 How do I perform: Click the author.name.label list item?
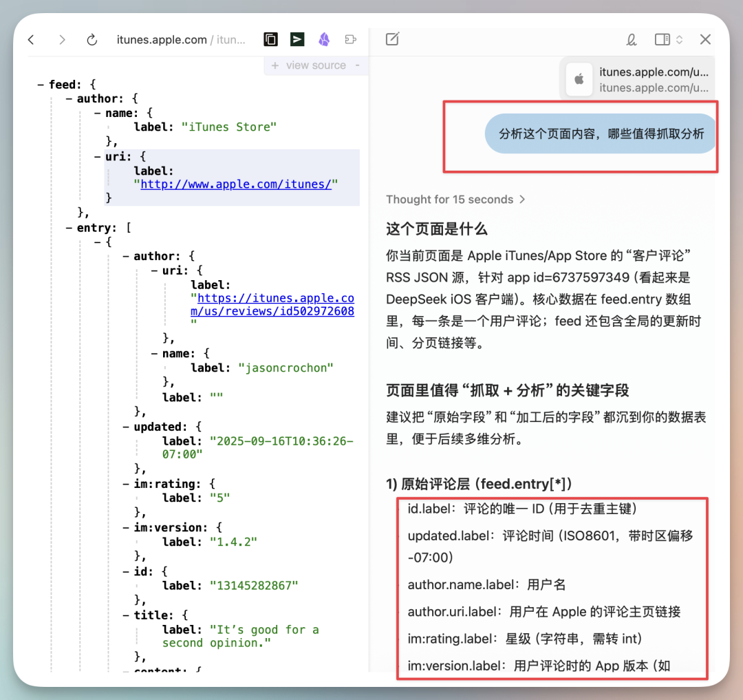(x=486, y=584)
